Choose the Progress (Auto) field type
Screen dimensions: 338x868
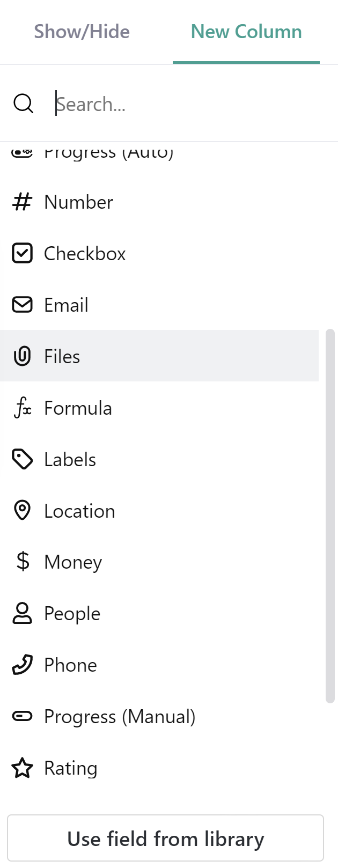(109, 152)
